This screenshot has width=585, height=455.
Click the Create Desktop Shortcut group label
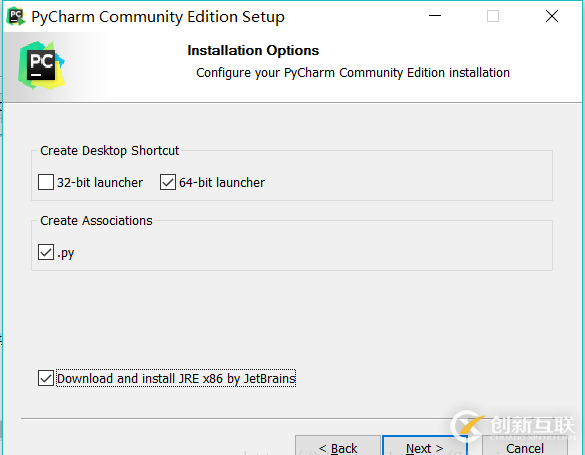pyautogui.click(x=110, y=151)
